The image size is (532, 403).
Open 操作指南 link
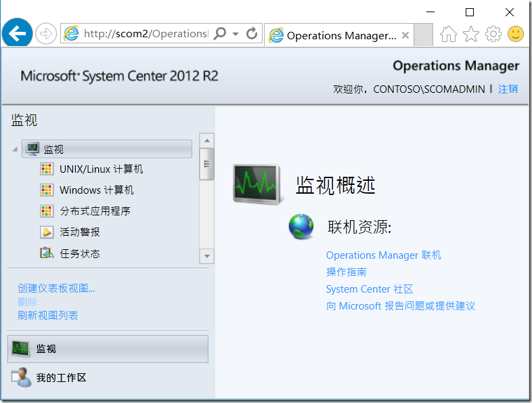click(x=346, y=272)
